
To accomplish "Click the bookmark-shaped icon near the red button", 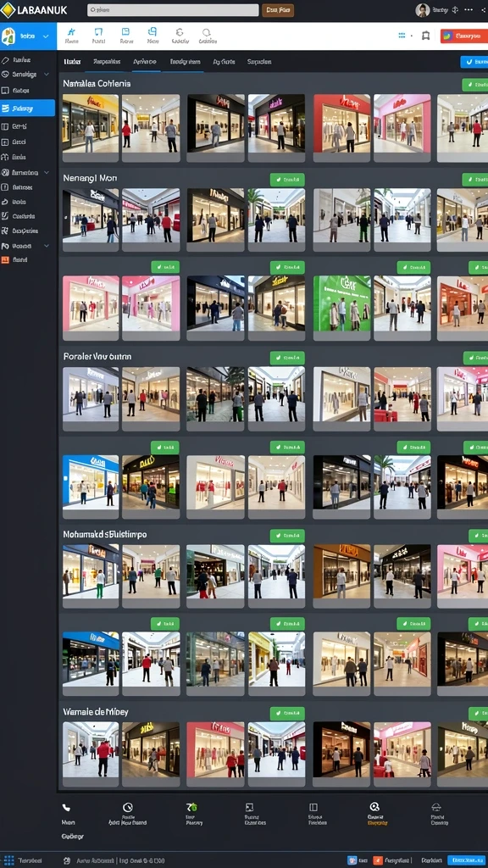I will pyautogui.click(x=425, y=36).
